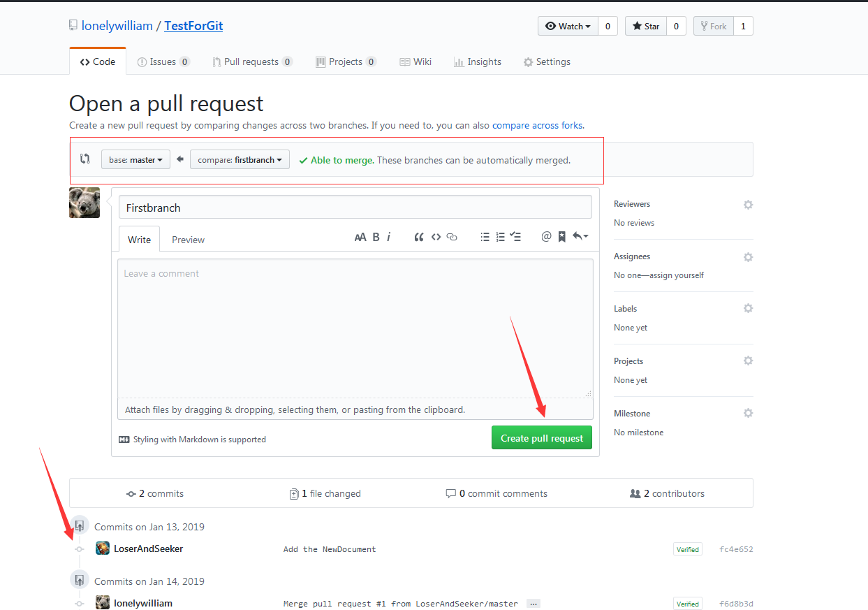868x610 pixels.
Task: Select the Write tab in editor
Action: [139, 239]
